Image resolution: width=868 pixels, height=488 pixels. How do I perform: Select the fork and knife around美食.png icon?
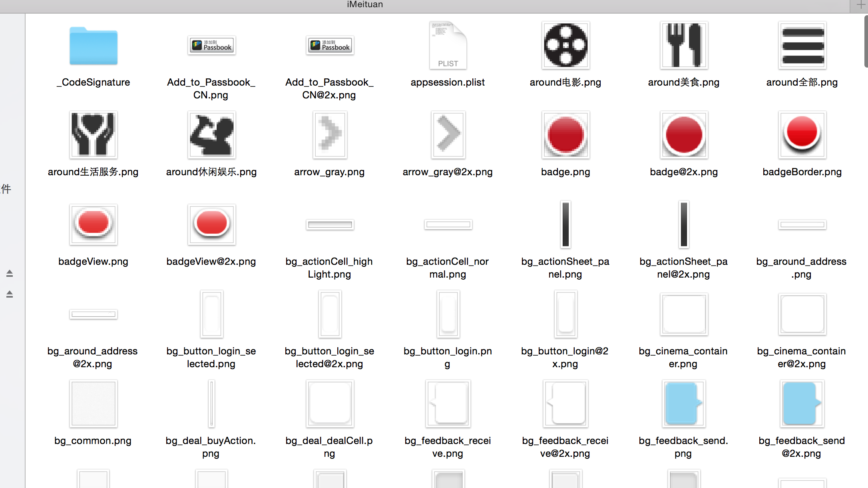tap(684, 45)
